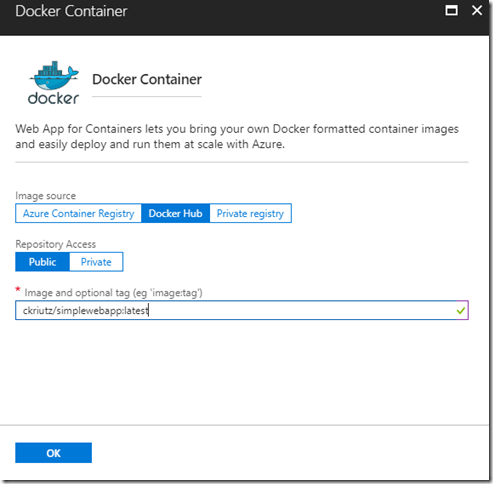Confirm settings with the OK button
493x484 pixels.
click(x=53, y=453)
